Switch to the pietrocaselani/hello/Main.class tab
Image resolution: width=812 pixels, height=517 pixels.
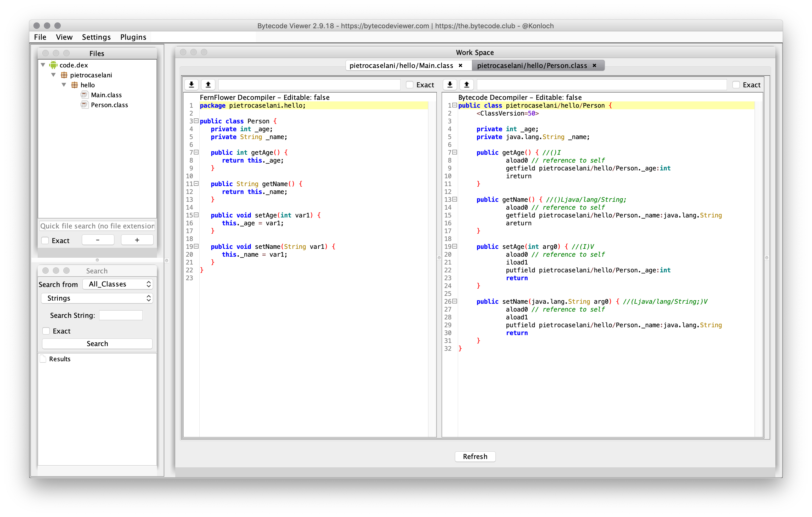click(401, 65)
